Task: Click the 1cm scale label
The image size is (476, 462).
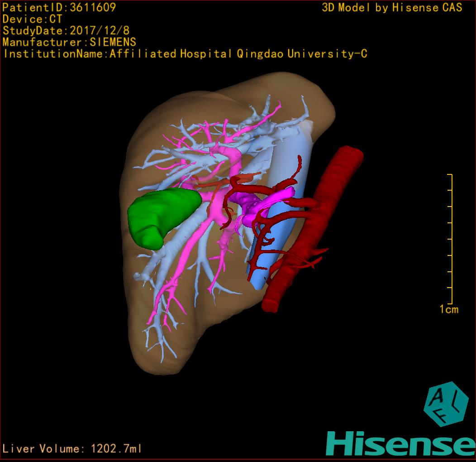Action: (x=448, y=309)
